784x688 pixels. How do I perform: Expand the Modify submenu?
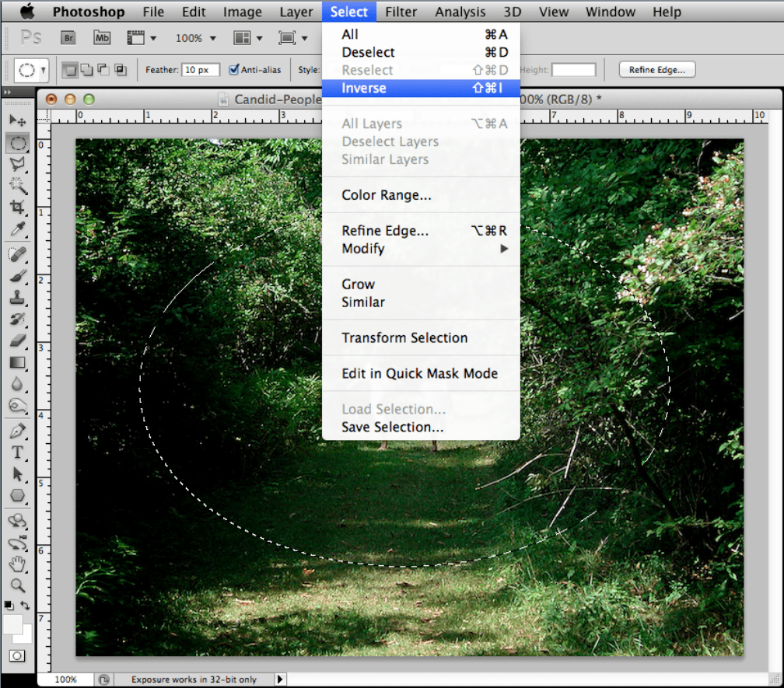click(x=420, y=249)
